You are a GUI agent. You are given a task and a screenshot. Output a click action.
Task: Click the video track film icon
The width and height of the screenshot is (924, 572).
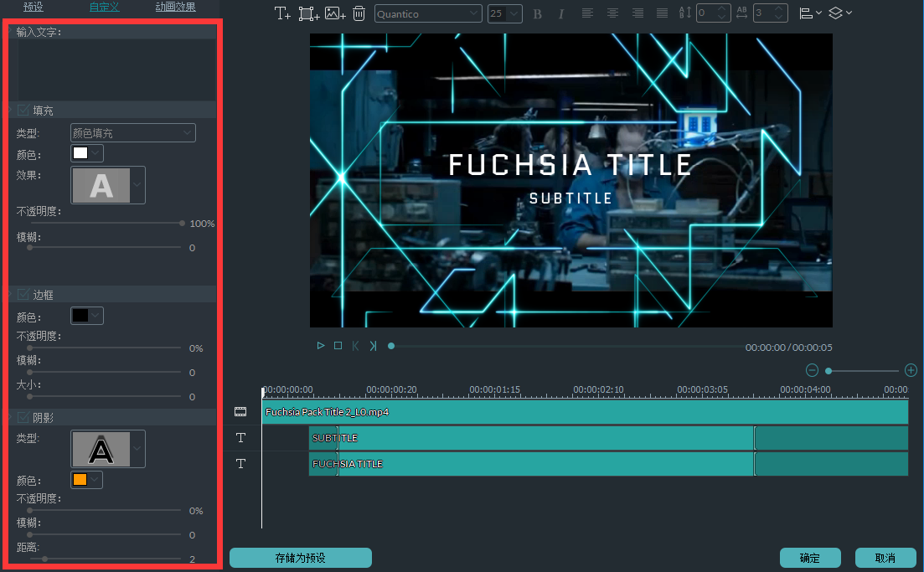click(x=240, y=412)
